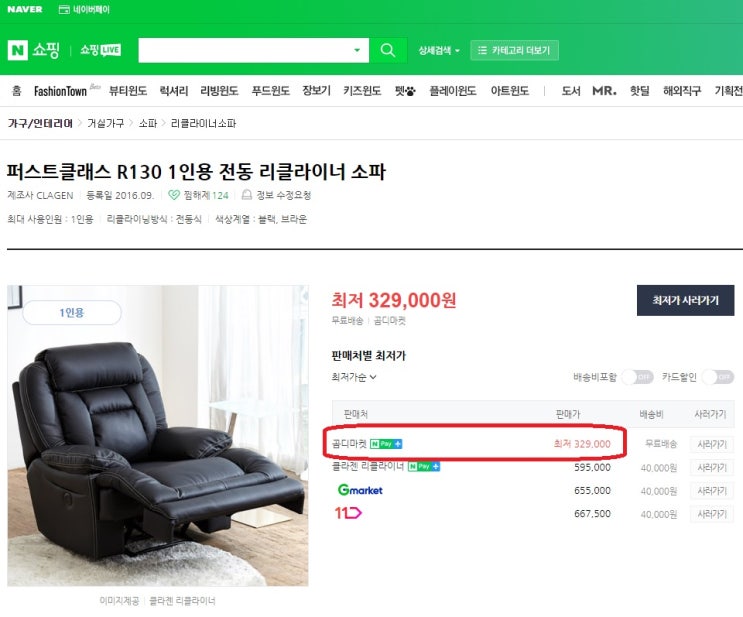This screenshot has width=743, height=617.
Task: Toggle 카드할인 switch
Action: coord(717,377)
